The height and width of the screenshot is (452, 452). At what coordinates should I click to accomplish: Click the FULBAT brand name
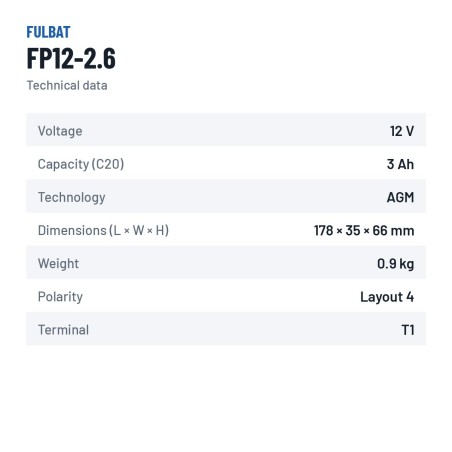[48, 32]
